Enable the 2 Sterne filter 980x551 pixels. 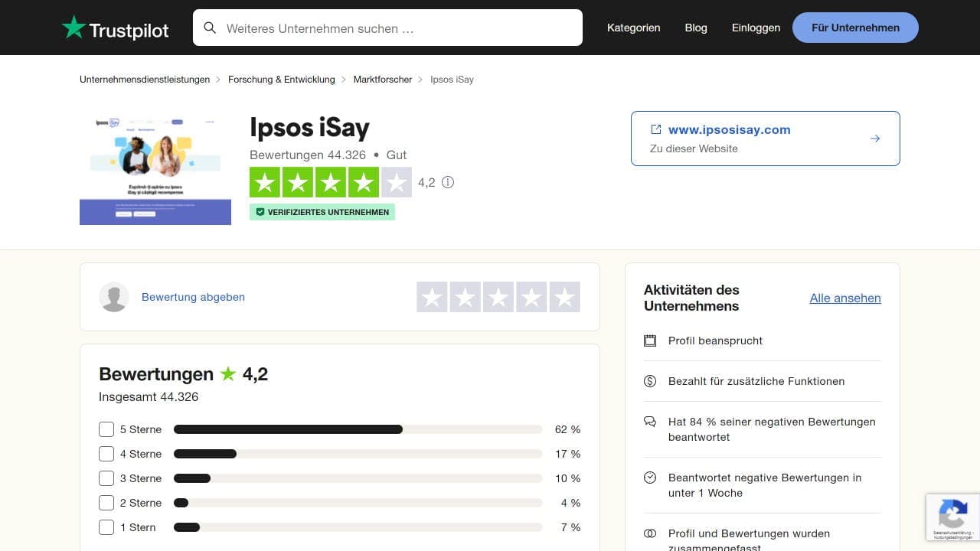(106, 503)
